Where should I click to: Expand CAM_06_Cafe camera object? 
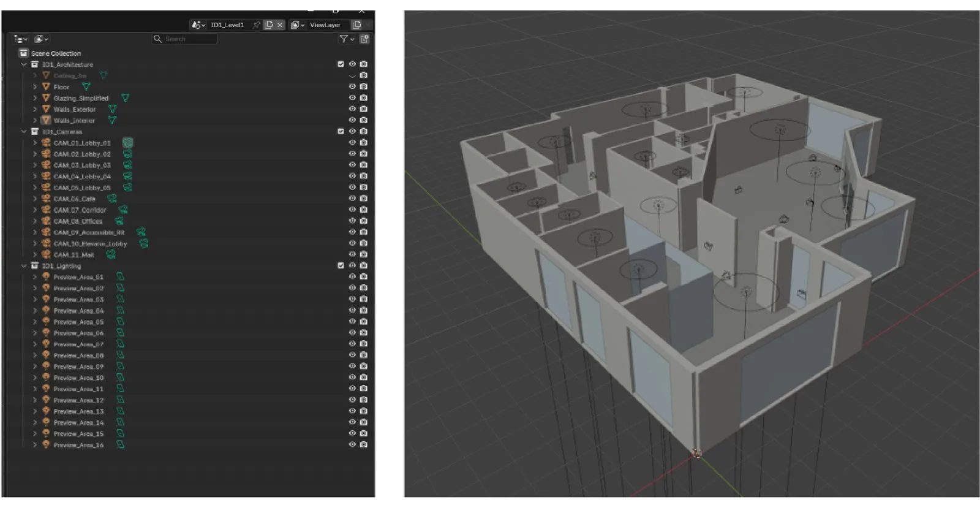tap(35, 199)
